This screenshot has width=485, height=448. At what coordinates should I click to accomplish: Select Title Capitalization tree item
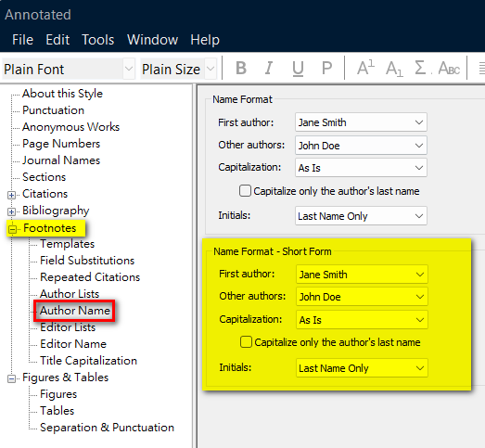pyautogui.click(x=88, y=361)
